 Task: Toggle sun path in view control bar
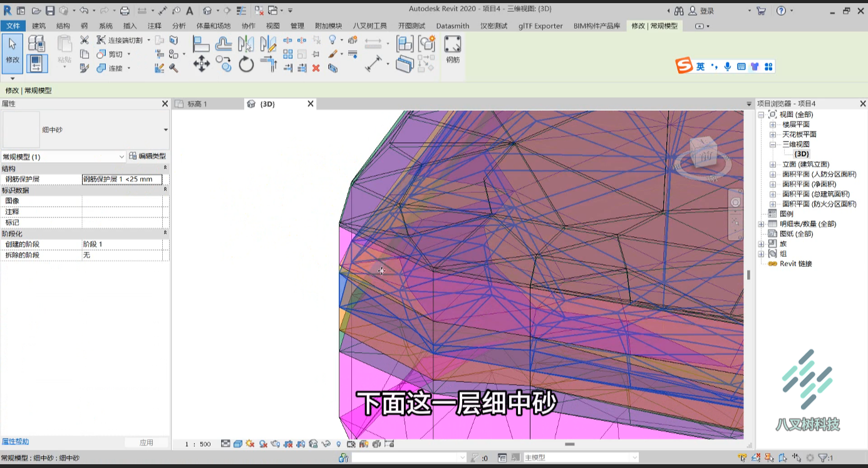click(250, 444)
